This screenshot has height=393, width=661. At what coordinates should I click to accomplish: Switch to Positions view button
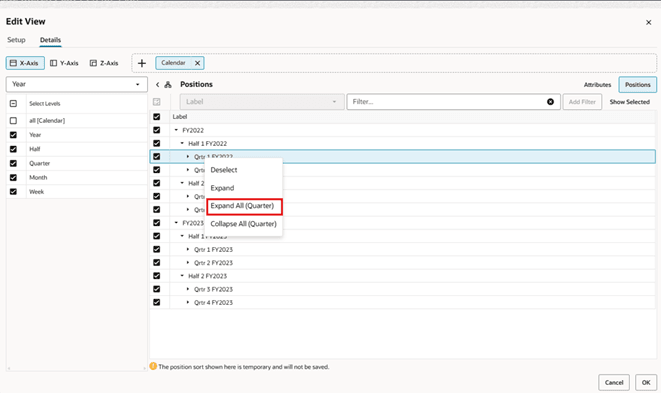pyautogui.click(x=637, y=85)
